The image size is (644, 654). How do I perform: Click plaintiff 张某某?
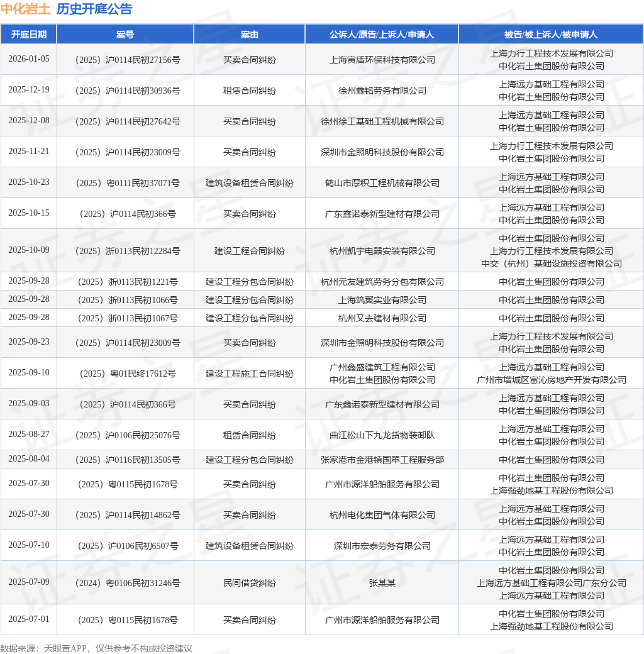click(382, 584)
